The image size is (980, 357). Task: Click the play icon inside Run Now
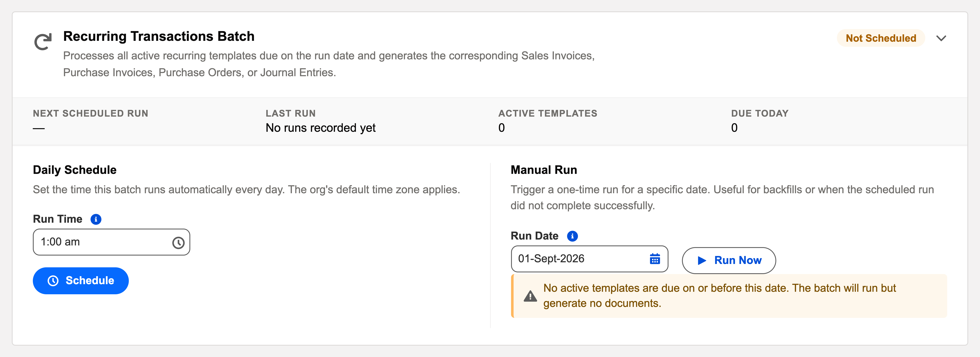pyautogui.click(x=702, y=260)
